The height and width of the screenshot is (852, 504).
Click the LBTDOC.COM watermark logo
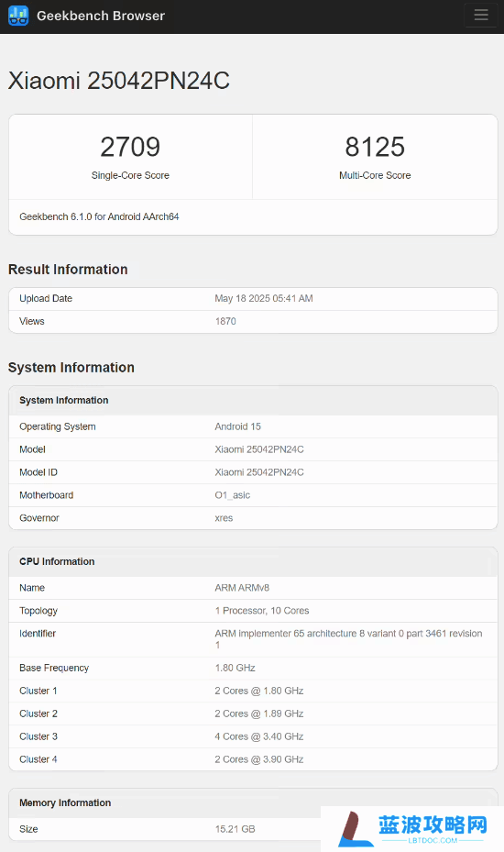(412, 829)
